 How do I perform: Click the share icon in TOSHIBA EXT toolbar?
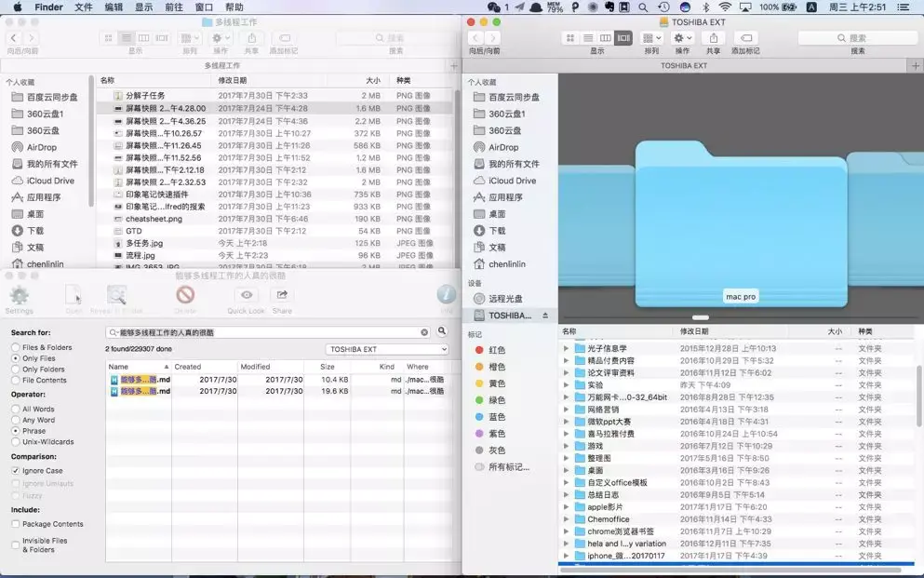(x=713, y=38)
